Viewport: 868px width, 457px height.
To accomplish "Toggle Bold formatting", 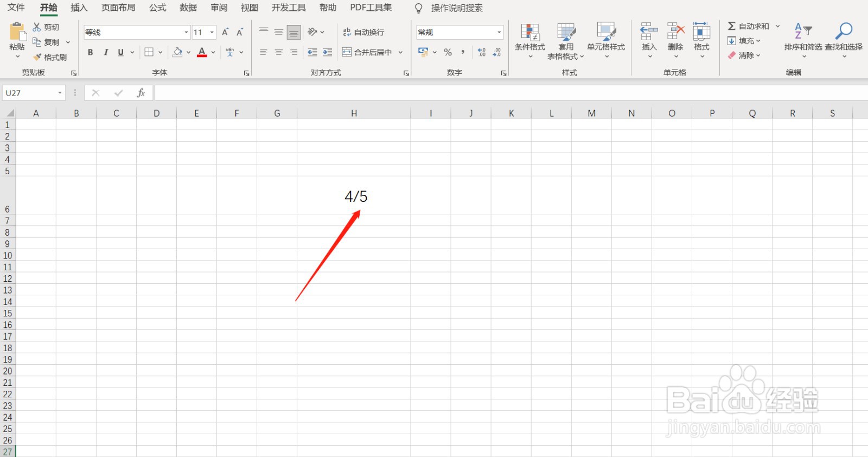I will 91,52.
